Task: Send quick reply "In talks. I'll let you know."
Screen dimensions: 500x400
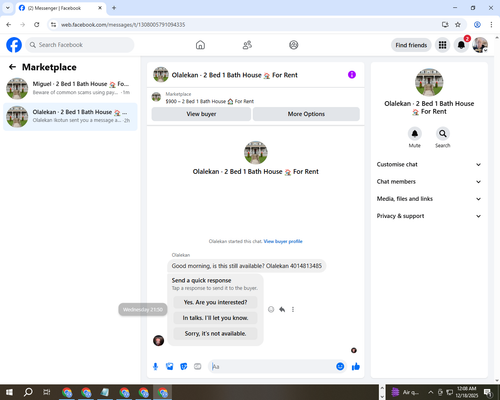Action: coord(215,318)
